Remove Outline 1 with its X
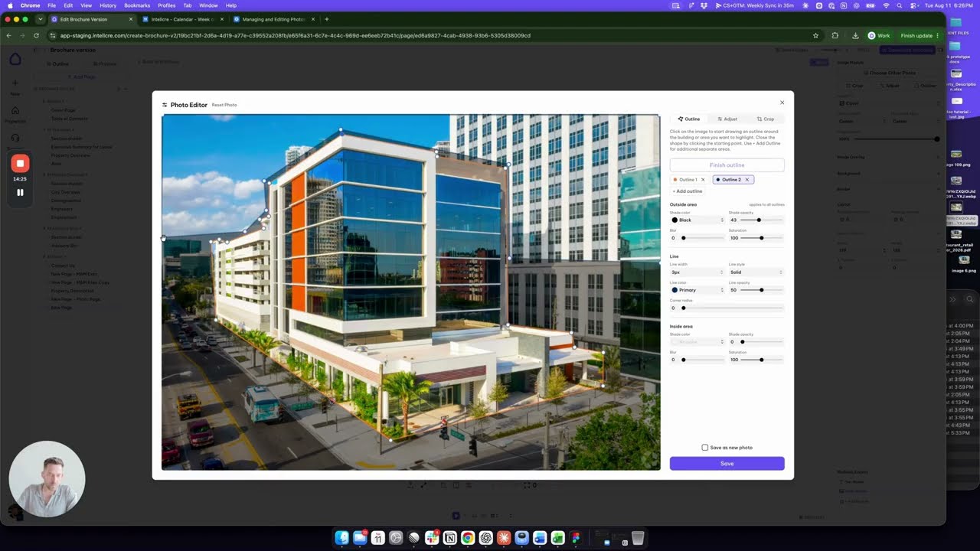Screen dimensions: 980x551 pos(703,179)
